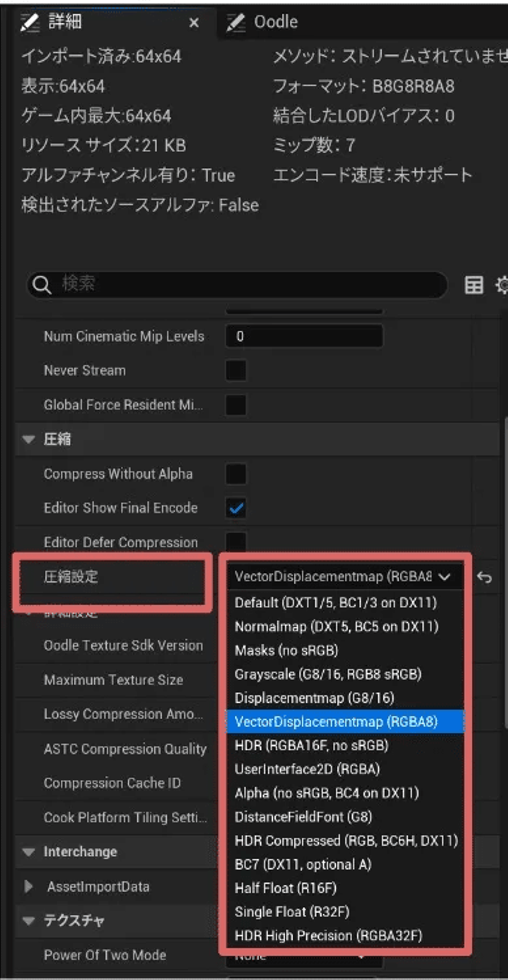Open the details settings gear icon
The height and width of the screenshot is (980, 508).
(x=502, y=285)
